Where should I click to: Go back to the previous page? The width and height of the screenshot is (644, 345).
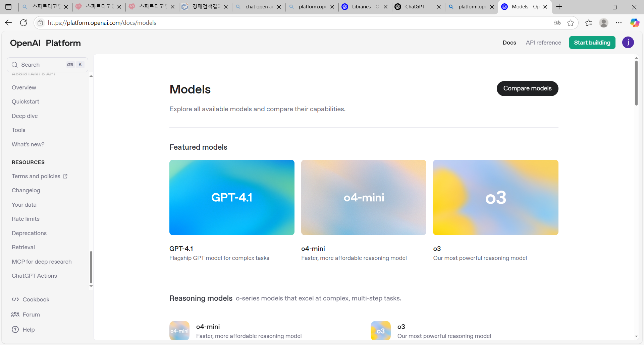[8, 23]
